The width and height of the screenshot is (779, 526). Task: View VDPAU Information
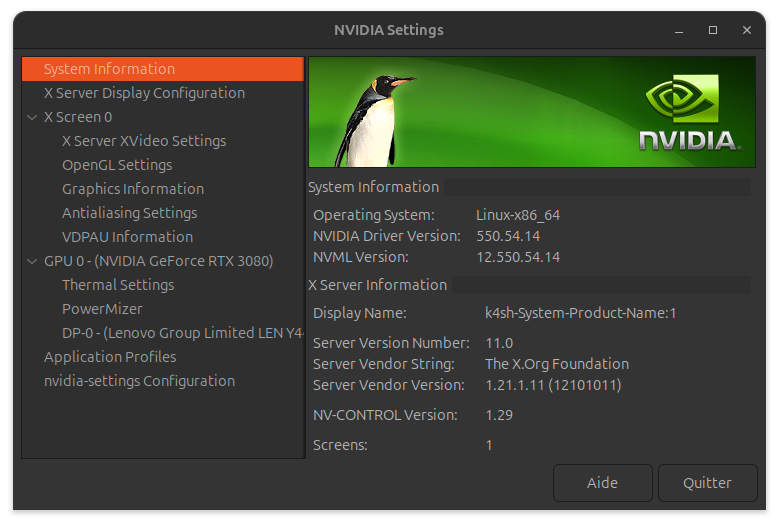pyautogui.click(x=127, y=237)
